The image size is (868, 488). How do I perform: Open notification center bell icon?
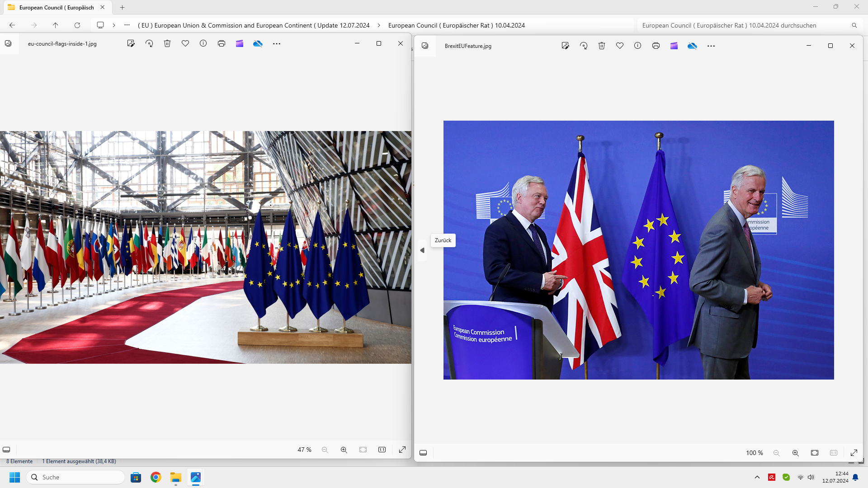[x=855, y=477]
